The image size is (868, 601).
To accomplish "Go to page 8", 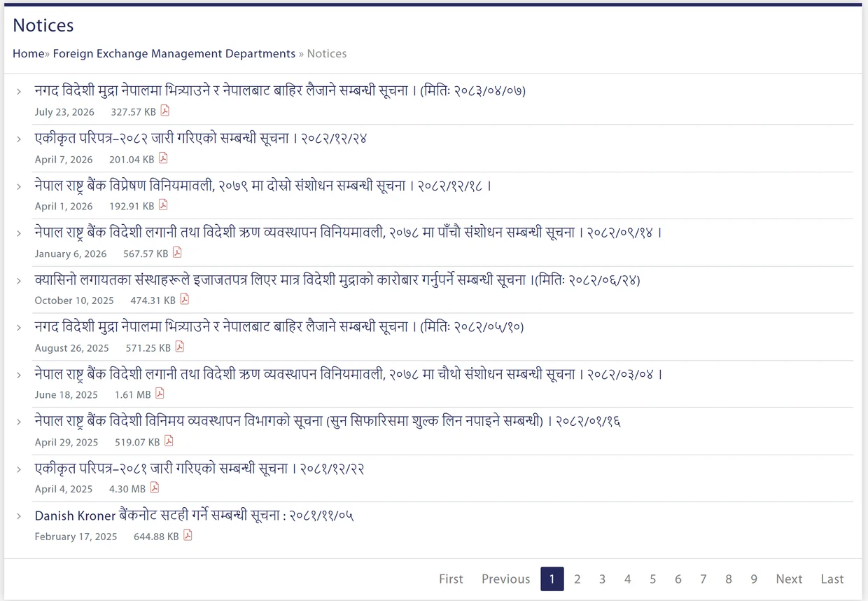I will (729, 579).
